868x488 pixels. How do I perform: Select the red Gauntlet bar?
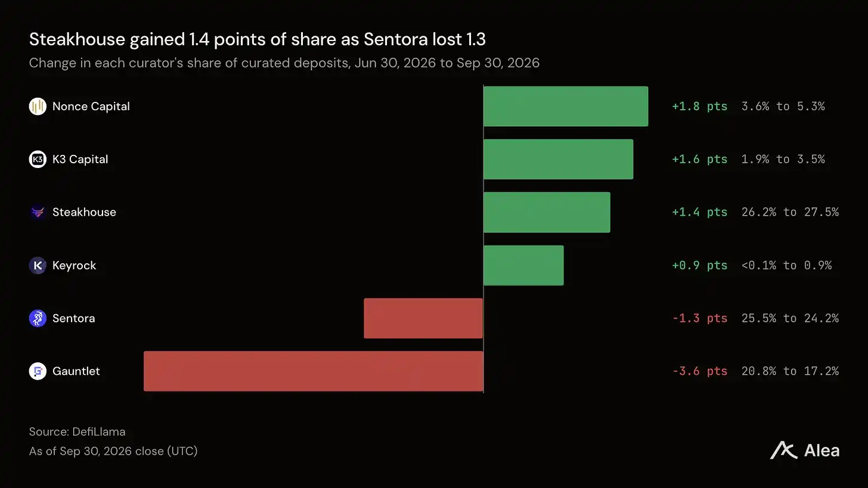point(314,371)
